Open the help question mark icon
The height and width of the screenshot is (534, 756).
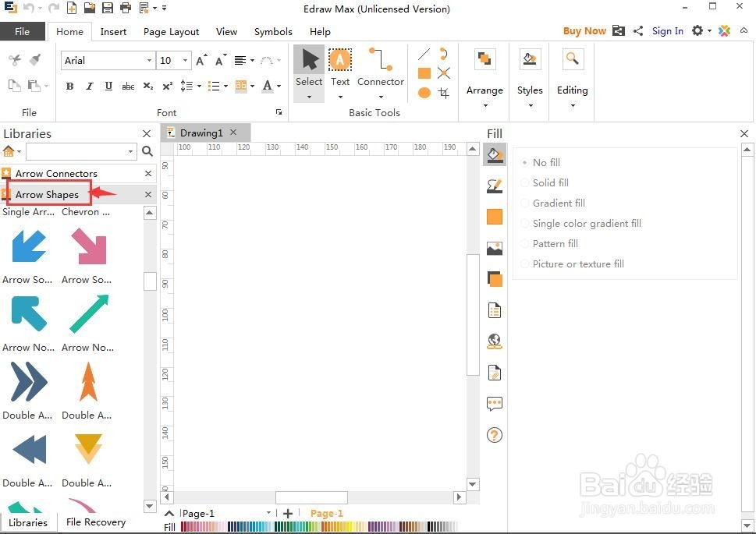point(495,435)
